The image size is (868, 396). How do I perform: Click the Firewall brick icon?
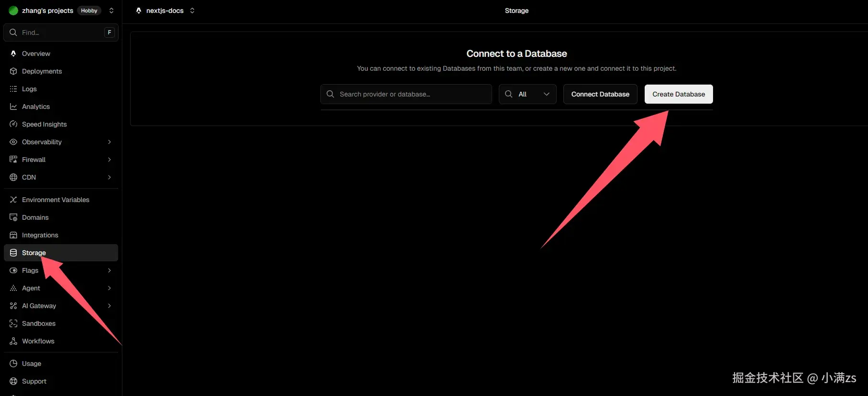(13, 160)
